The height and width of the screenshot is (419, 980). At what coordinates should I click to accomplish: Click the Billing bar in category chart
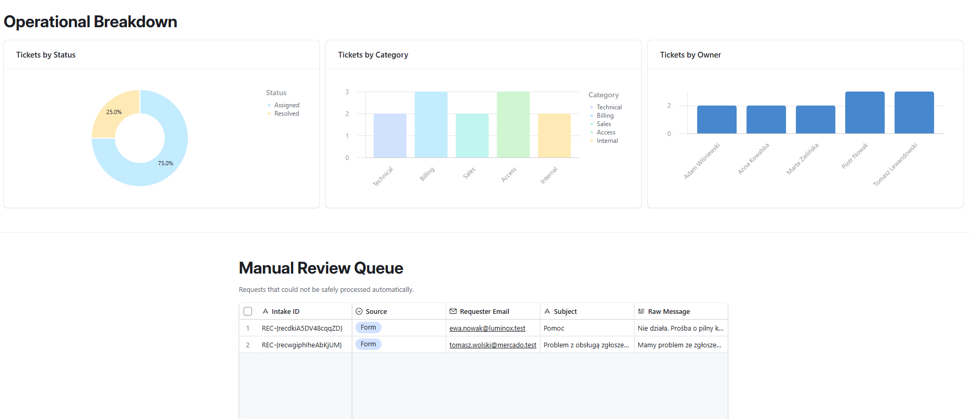[x=431, y=124]
